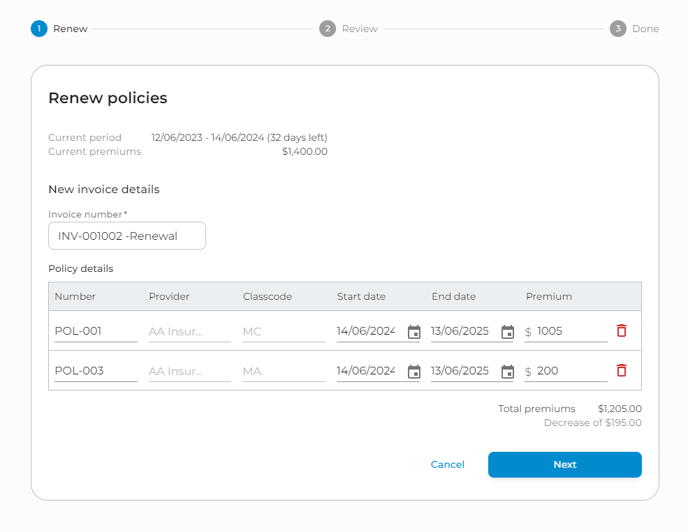
Task: Click the MA classcode field
Action: coord(283,371)
